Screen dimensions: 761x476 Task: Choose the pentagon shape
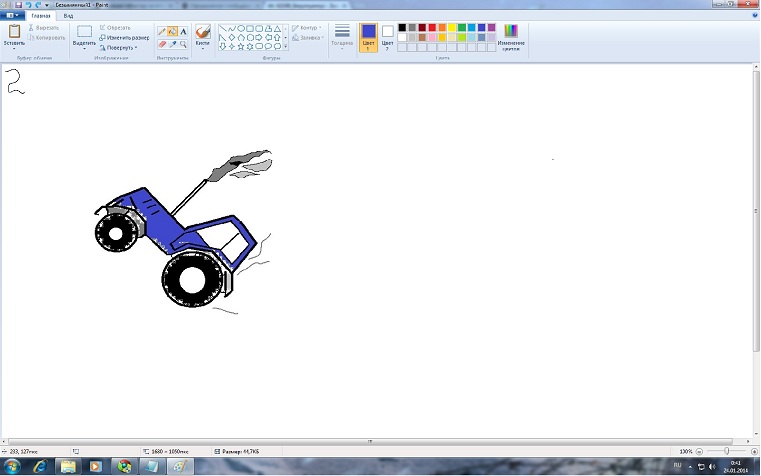(x=241, y=37)
